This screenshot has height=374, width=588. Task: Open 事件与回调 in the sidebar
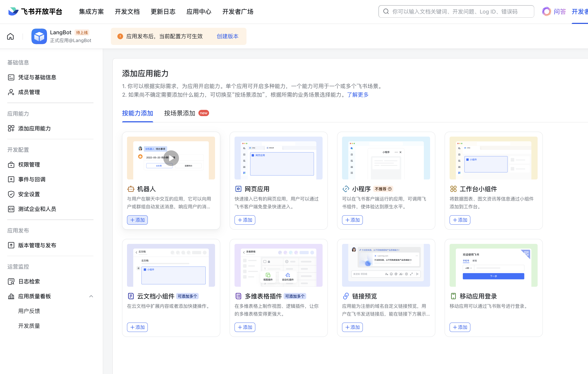32,179
